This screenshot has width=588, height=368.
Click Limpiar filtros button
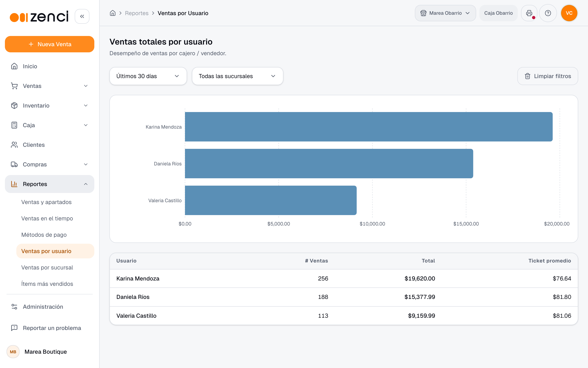coord(548,76)
